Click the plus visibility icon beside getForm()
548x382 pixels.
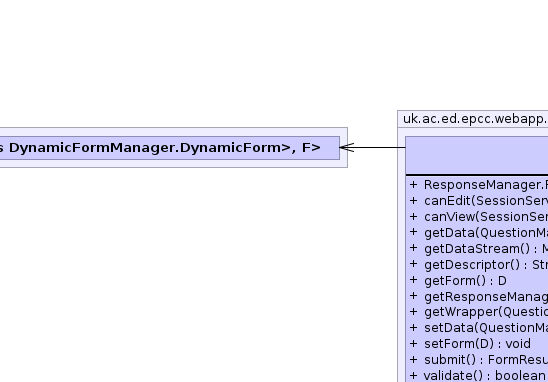click(413, 280)
